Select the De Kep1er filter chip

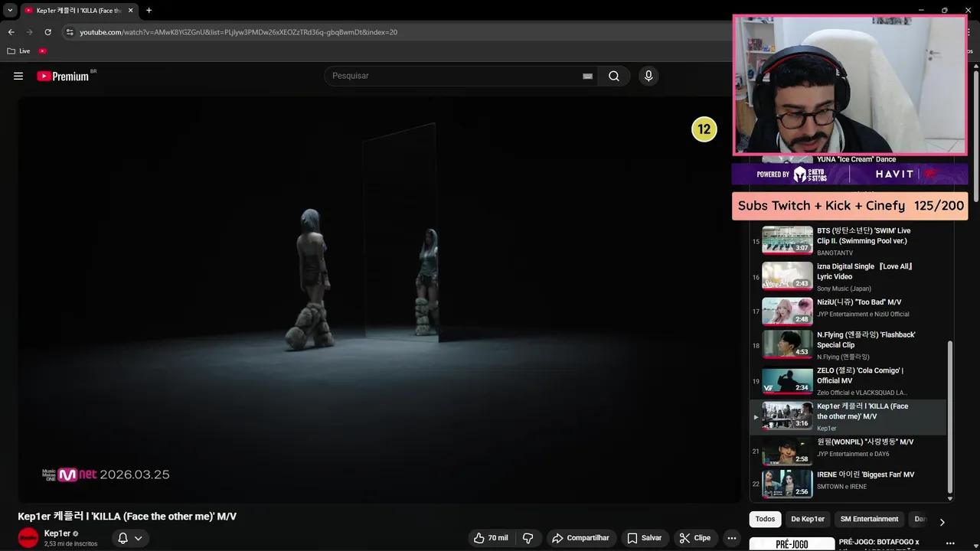808,519
